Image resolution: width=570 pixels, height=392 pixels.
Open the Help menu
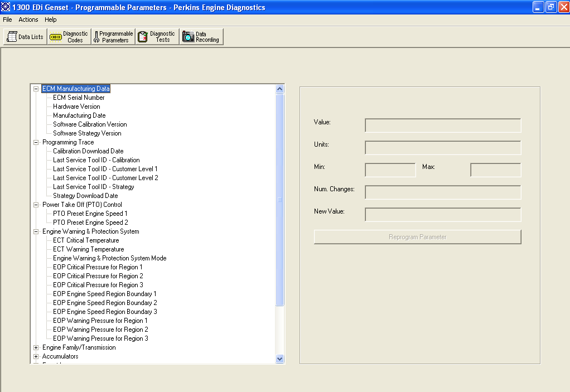tap(51, 20)
